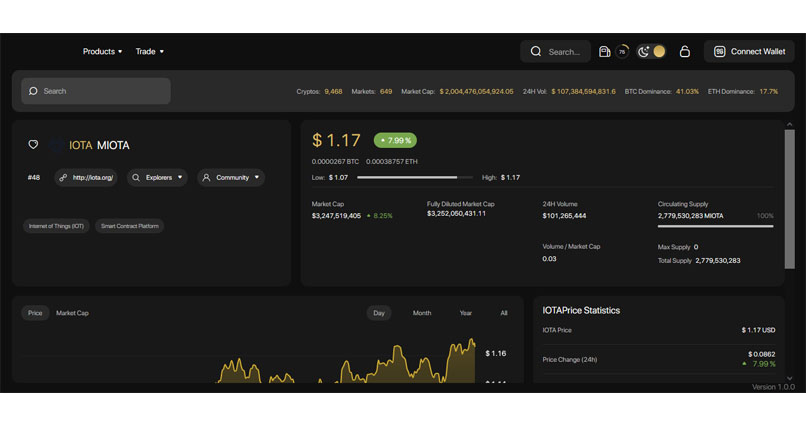The height and width of the screenshot is (430, 806).
Task: Click the 24H Vol value $107,384,594,831.6
Action: [583, 91]
